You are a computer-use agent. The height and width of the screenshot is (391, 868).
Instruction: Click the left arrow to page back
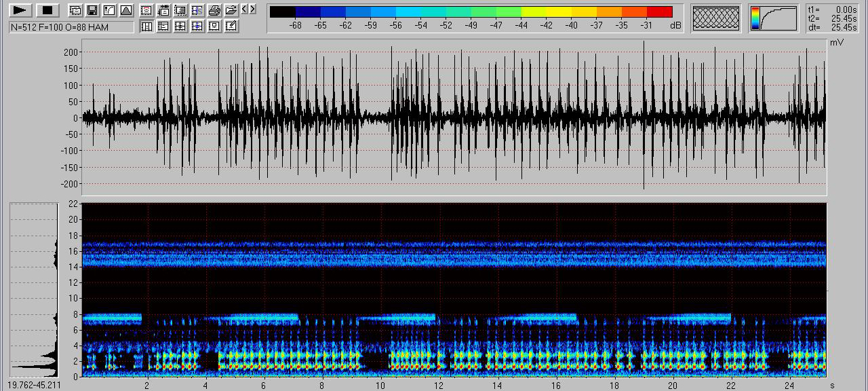coord(245,10)
